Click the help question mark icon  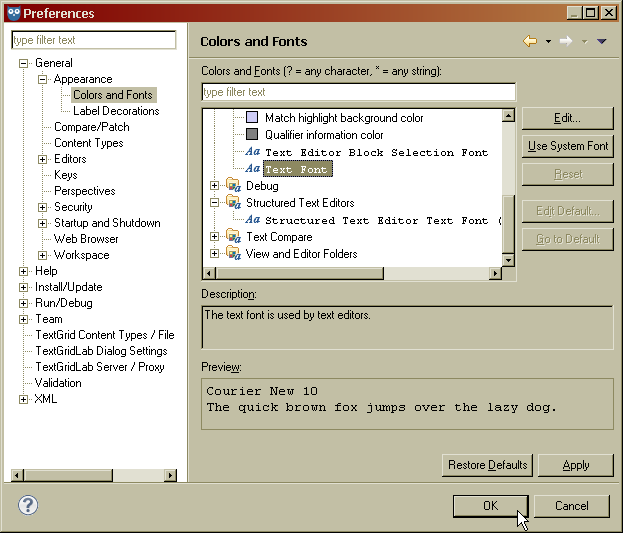(x=28, y=505)
